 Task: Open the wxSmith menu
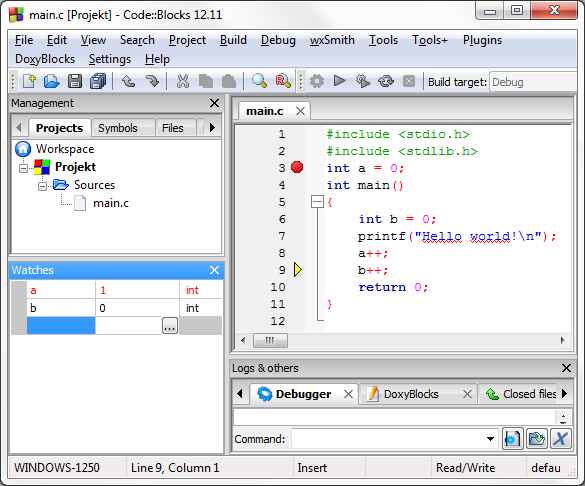(x=332, y=40)
